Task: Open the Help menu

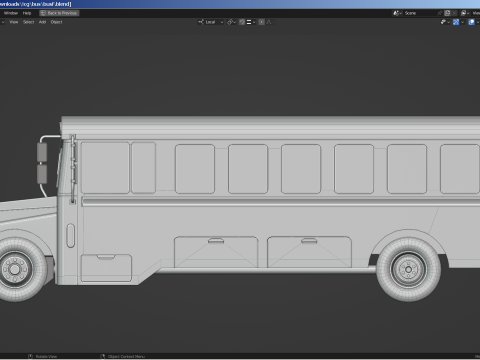Action: [27, 13]
